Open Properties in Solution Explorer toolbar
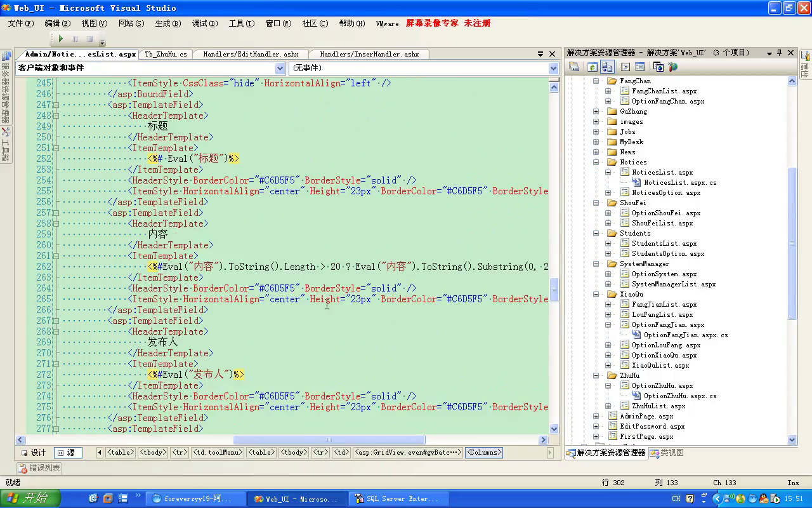This screenshot has height=508, width=812. 574,67
